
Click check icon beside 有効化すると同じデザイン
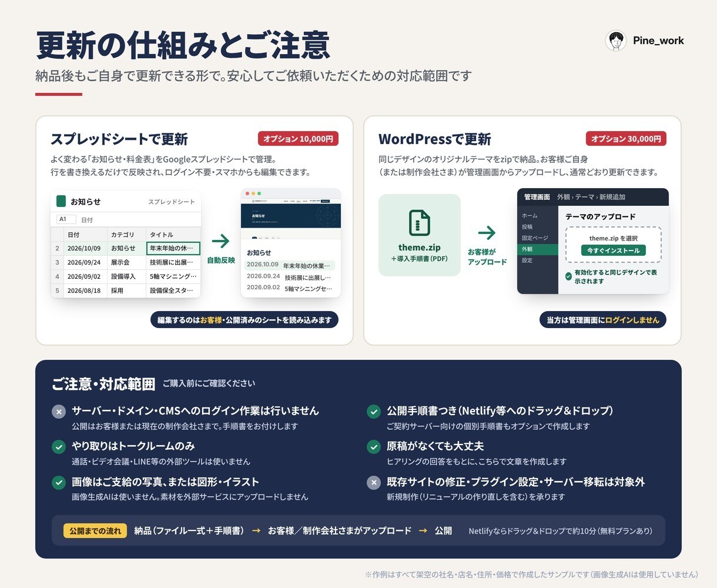point(568,276)
